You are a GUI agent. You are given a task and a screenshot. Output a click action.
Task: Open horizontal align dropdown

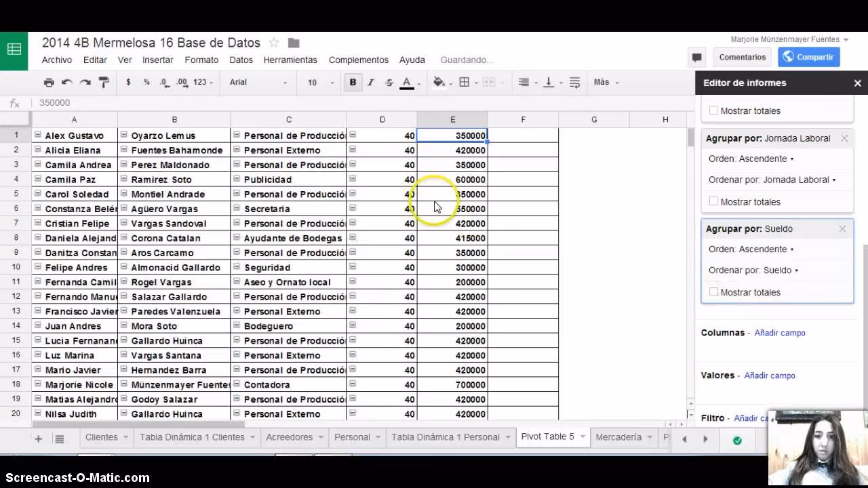(528, 82)
